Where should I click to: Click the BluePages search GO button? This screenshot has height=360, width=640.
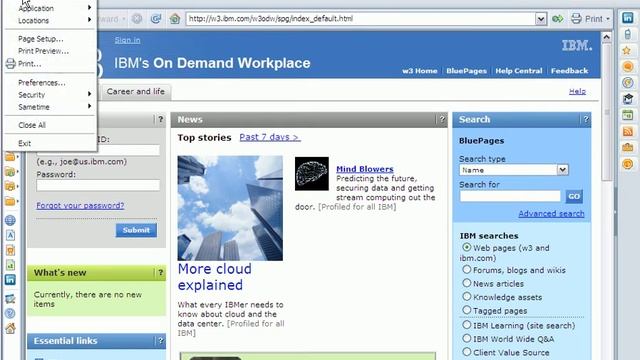pos(574,196)
